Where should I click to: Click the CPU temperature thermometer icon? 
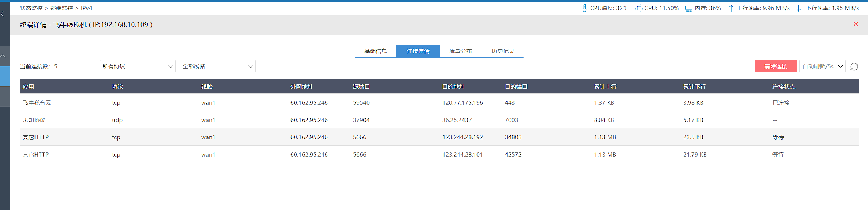click(x=585, y=8)
